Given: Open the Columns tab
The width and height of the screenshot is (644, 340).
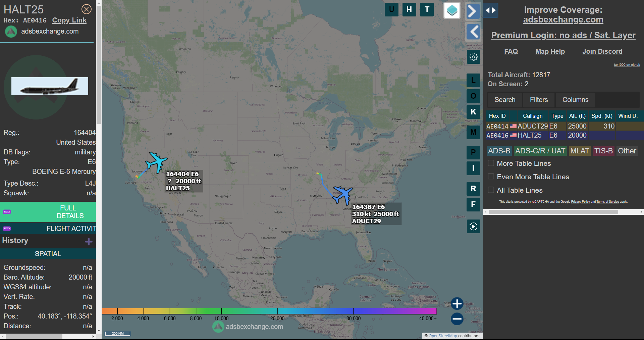Looking at the screenshot, I should tap(575, 100).
